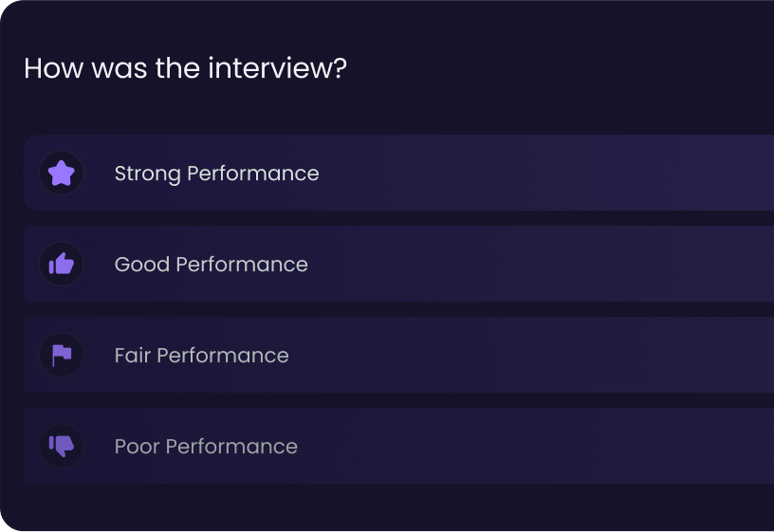Click the word "Strong" in the first option

coord(148,174)
